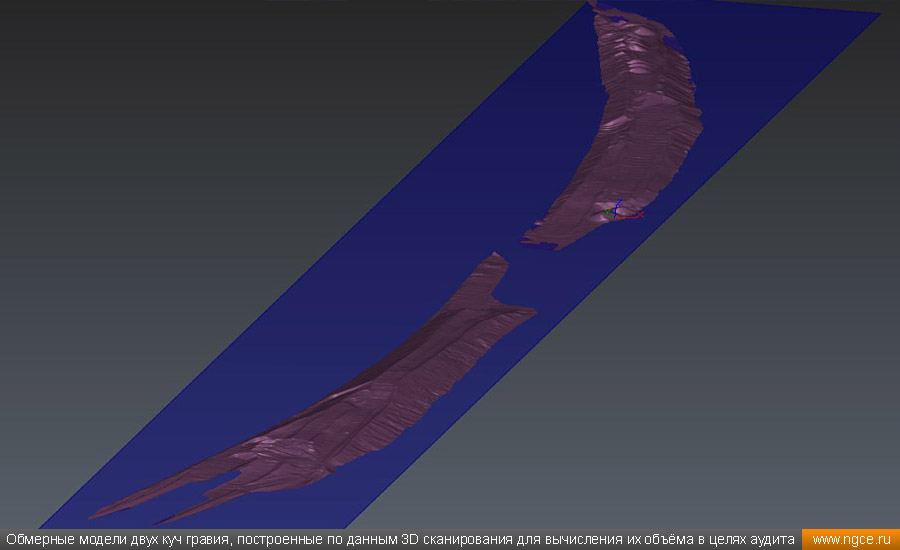Click the www.ngce.ru link

click(x=851, y=540)
